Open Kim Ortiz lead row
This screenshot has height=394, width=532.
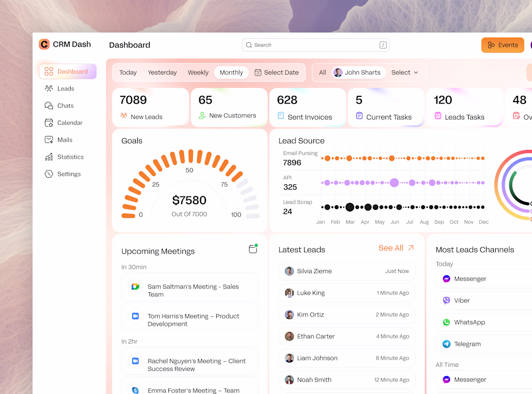(x=347, y=315)
